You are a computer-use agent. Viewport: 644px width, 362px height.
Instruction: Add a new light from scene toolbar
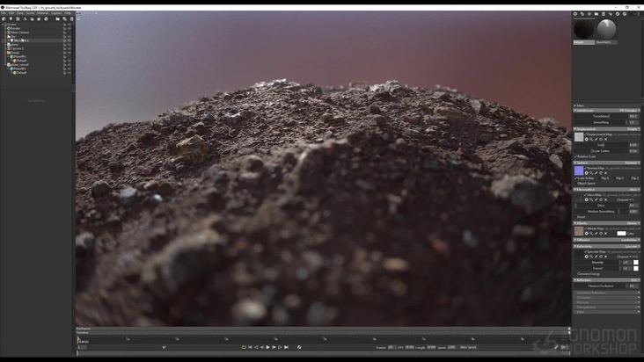(11, 18)
